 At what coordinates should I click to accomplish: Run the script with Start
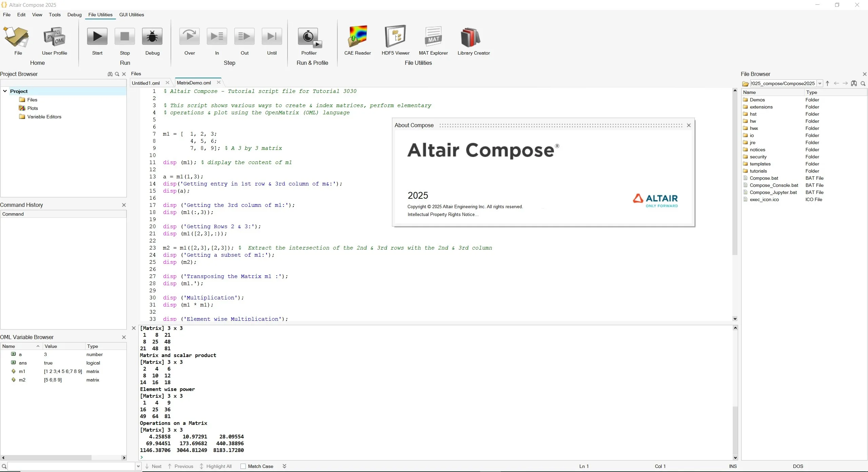pyautogui.click(x=97, y=37)
